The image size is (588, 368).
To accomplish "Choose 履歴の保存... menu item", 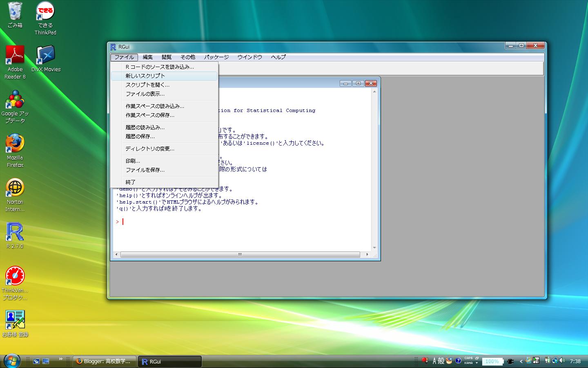I will pos(164,136).
